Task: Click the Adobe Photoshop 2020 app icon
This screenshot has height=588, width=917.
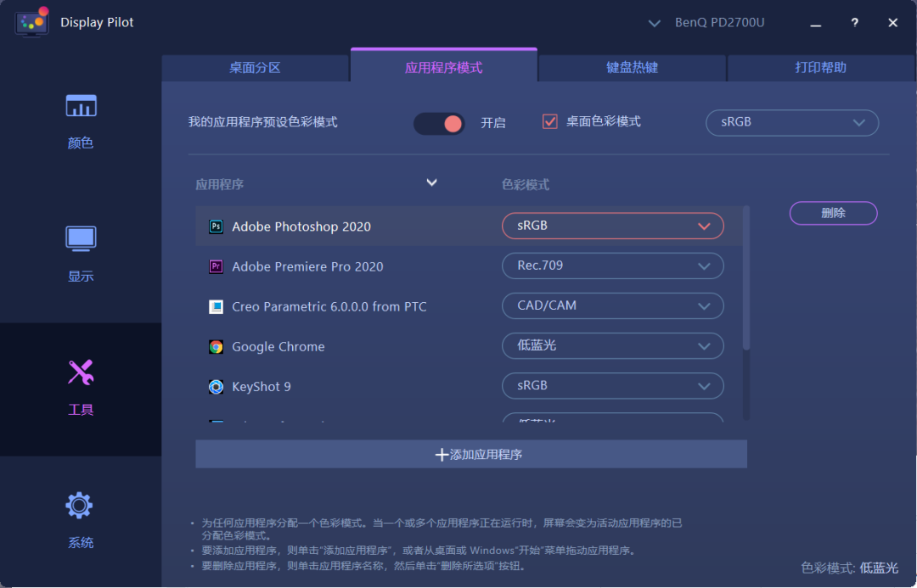Action: point(215,227)
